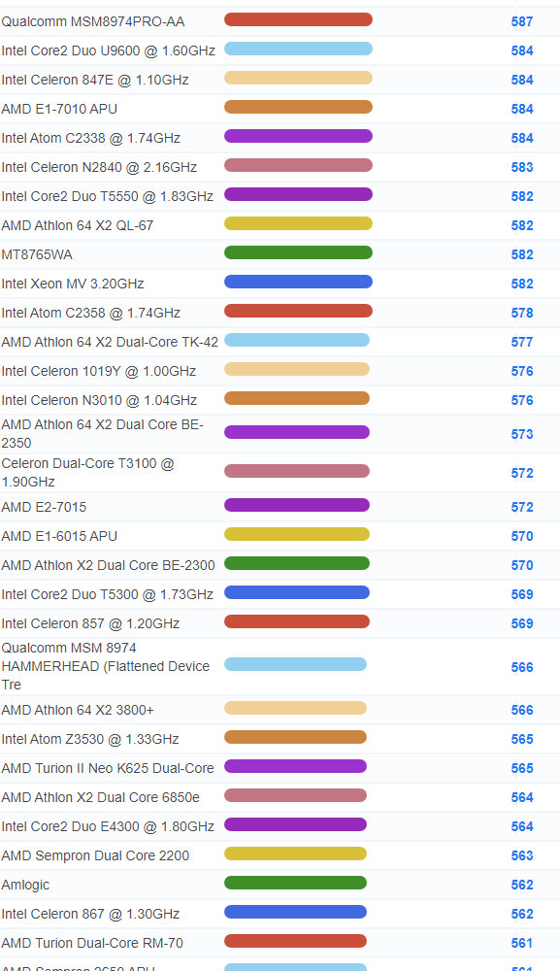
Task: Select the Amlogic processor entry
Action: 25,885
